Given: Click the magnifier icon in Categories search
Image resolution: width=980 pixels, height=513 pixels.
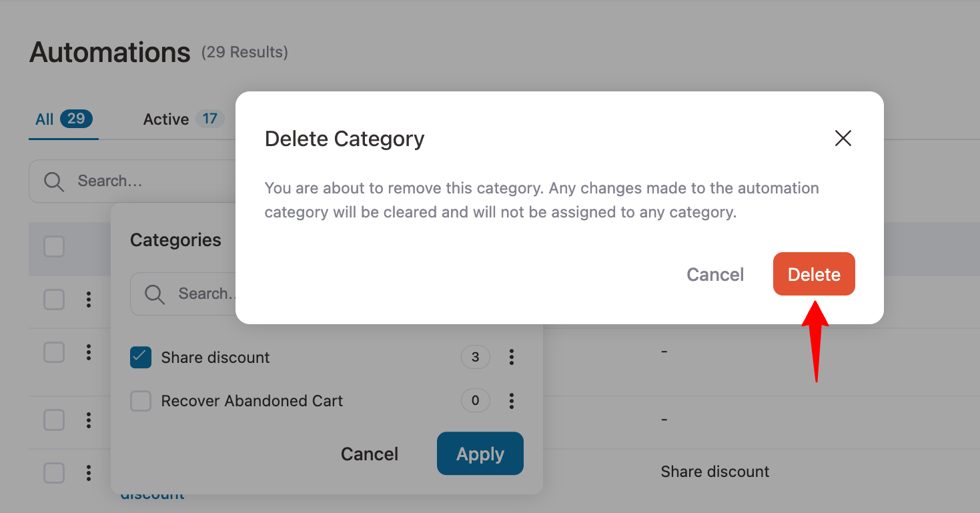Looking at the screenshot, I should [155, 294].
